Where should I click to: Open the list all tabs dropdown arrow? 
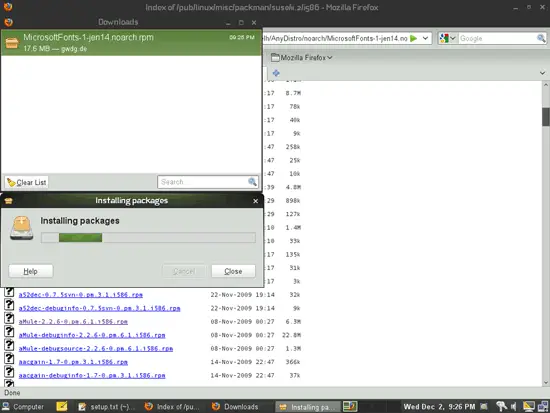click(542, 73)
